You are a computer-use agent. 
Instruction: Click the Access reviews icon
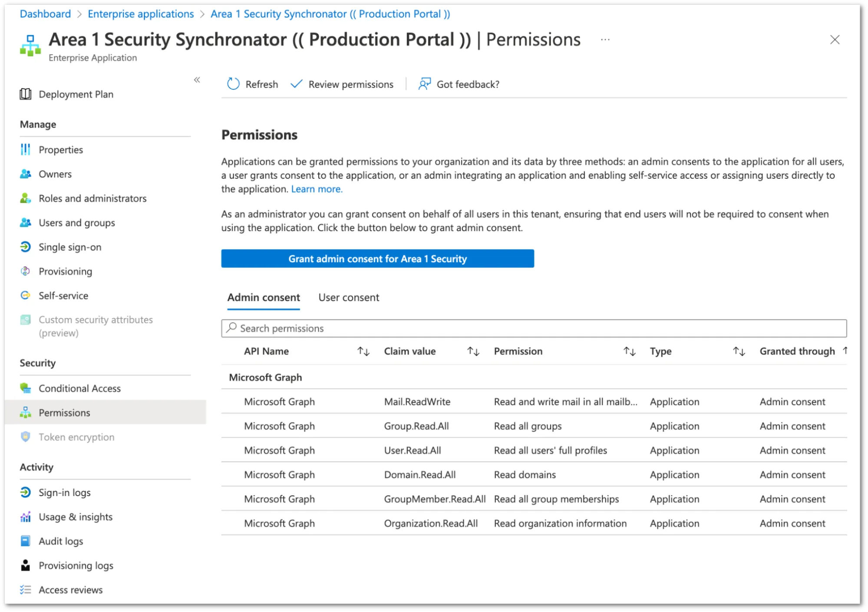(25, 589)
